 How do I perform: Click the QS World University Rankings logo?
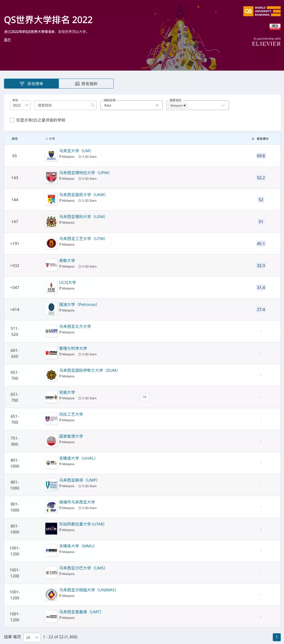point(262,11)
